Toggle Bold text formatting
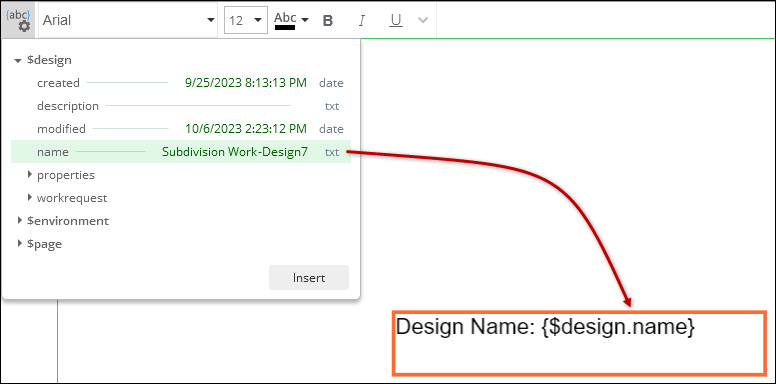776x384 pixels. point(328,21)
